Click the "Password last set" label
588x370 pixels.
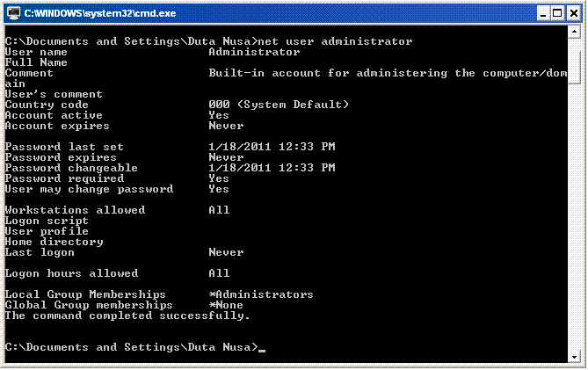tap(64, 147)
